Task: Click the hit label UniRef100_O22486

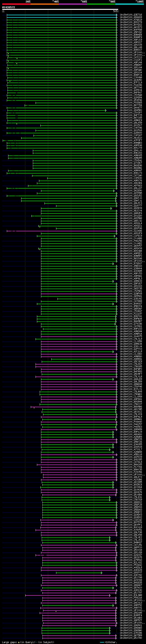Action: click(x=131, y=231)
